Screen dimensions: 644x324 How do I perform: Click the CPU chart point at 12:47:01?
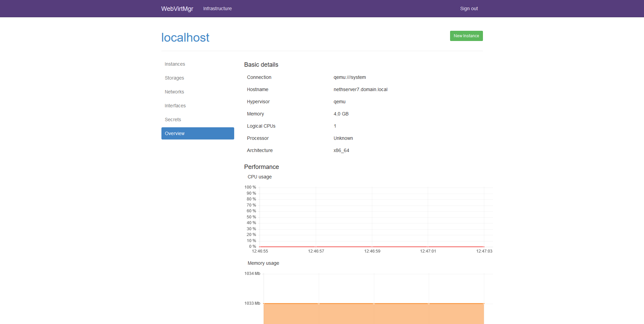coord(428,247)
